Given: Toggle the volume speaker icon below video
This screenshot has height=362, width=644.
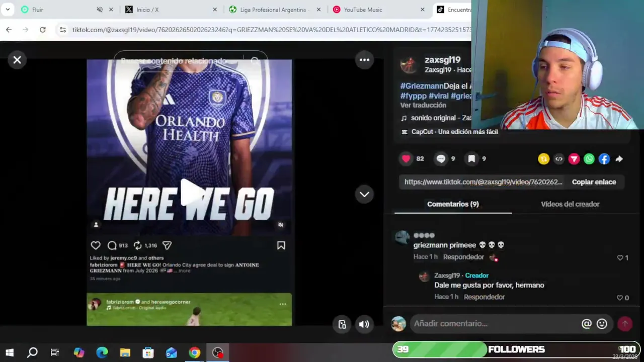Looking at the screenshot, I should coord(364,324).
